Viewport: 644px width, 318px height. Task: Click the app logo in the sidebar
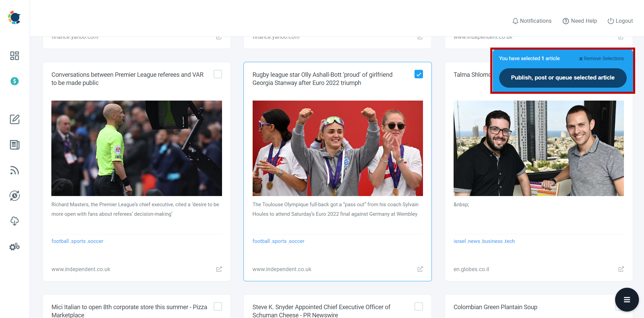coord(14,17)
